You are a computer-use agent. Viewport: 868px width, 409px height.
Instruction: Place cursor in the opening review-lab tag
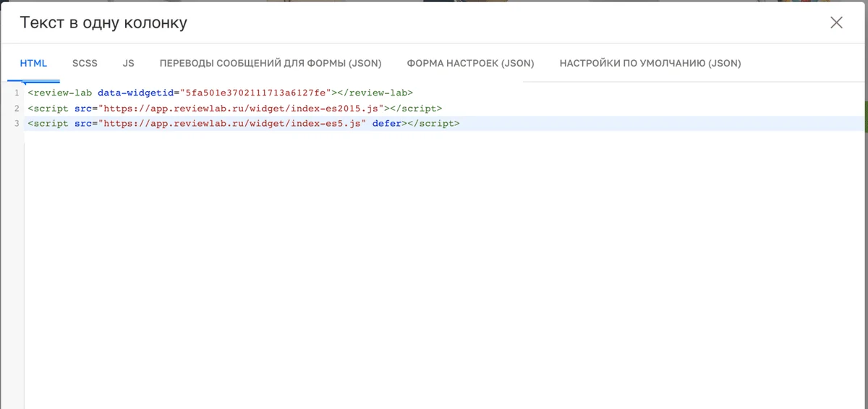60,93
